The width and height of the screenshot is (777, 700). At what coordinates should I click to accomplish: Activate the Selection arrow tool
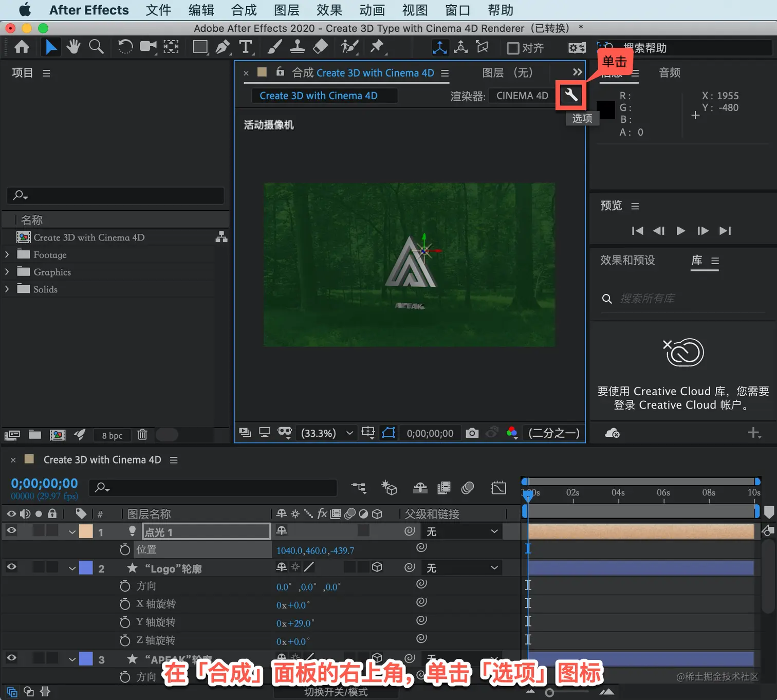pos(51,47)
